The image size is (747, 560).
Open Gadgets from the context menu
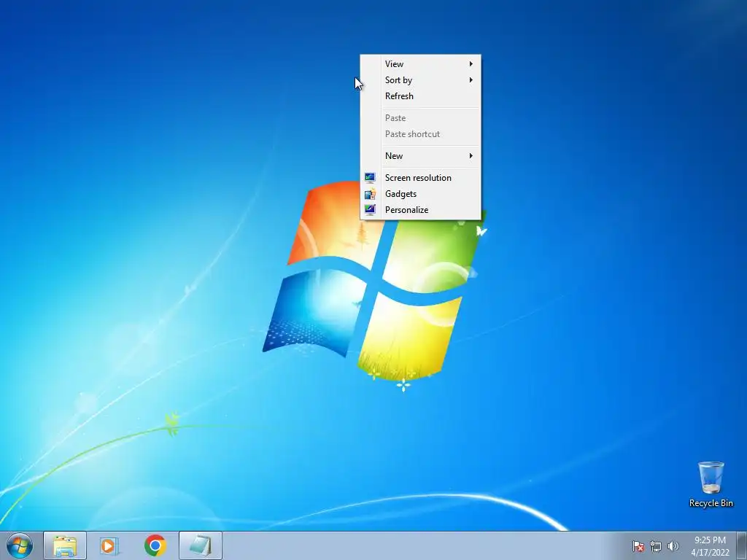420,194
